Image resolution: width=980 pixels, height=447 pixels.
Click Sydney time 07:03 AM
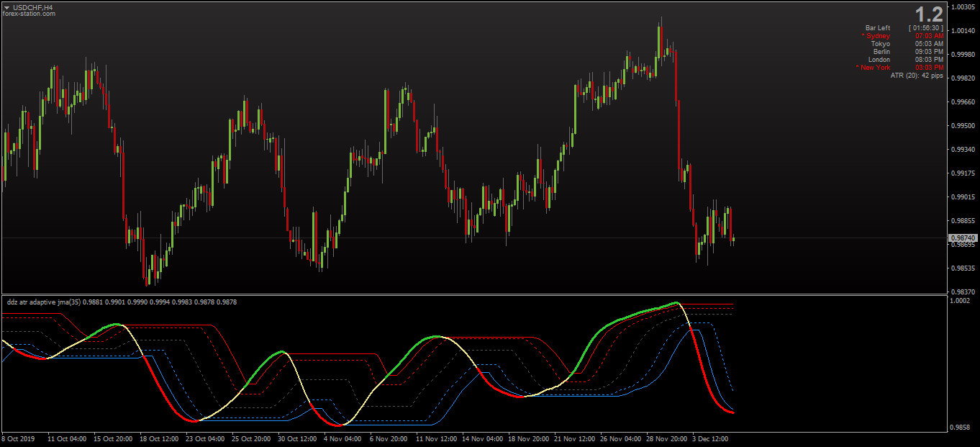pos(929,36)
